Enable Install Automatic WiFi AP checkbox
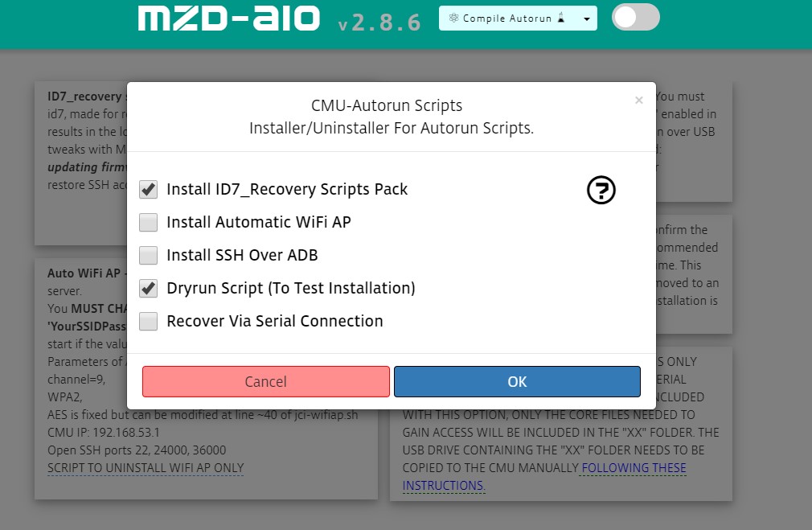 pyautogui.click(x=148, y=223)
